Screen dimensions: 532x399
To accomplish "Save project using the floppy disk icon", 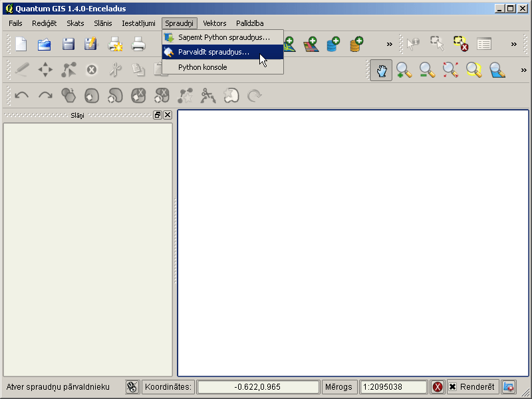I will [x=68, y=44].
